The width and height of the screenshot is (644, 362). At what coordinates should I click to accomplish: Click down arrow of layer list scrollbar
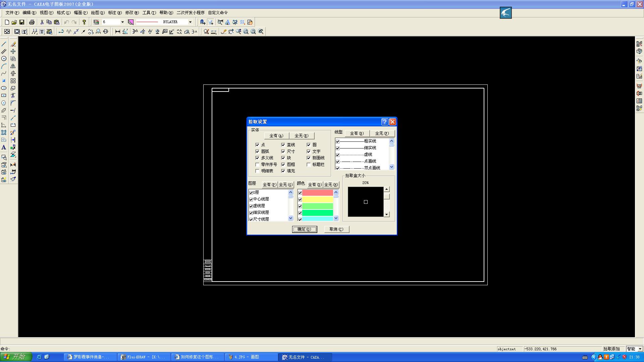[290, 218]
